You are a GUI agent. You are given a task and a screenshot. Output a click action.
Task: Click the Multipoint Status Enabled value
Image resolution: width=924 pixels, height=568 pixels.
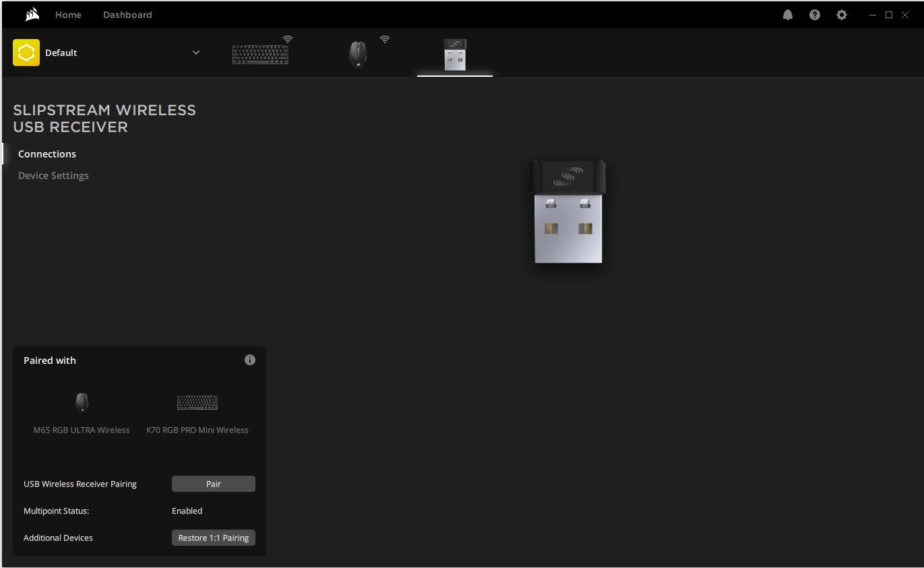pyautogui.click(x=187, y=511)
